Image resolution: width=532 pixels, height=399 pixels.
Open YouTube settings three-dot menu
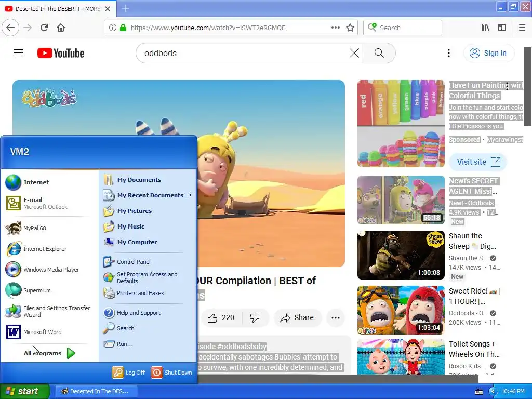coord(448,53)
